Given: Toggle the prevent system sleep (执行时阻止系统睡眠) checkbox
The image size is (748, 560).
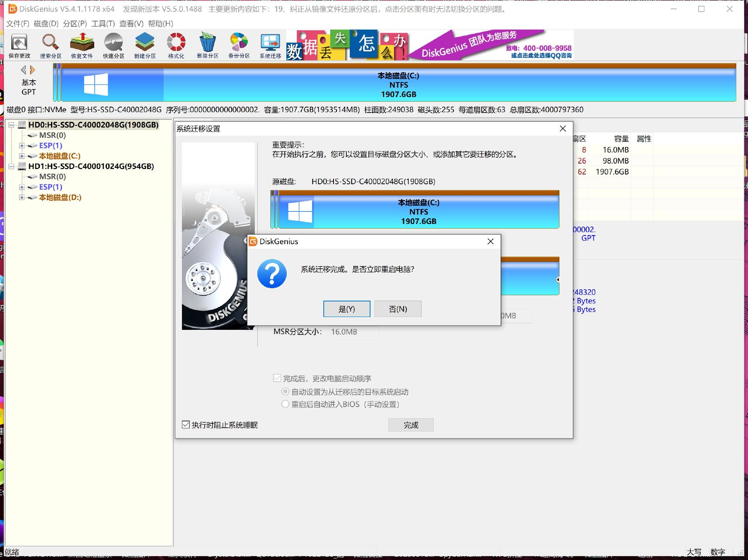Looking at the screenshot, I should point(186,424).
